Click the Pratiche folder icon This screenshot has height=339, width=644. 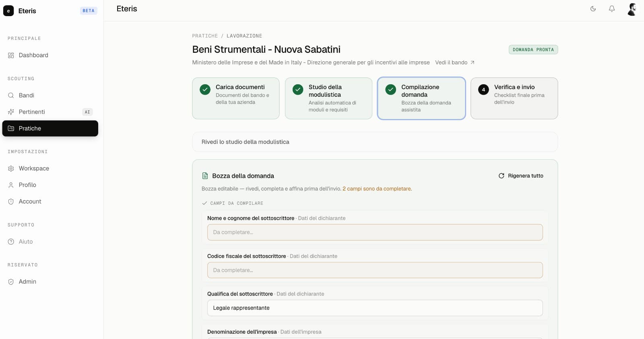[x=11, y=129]
